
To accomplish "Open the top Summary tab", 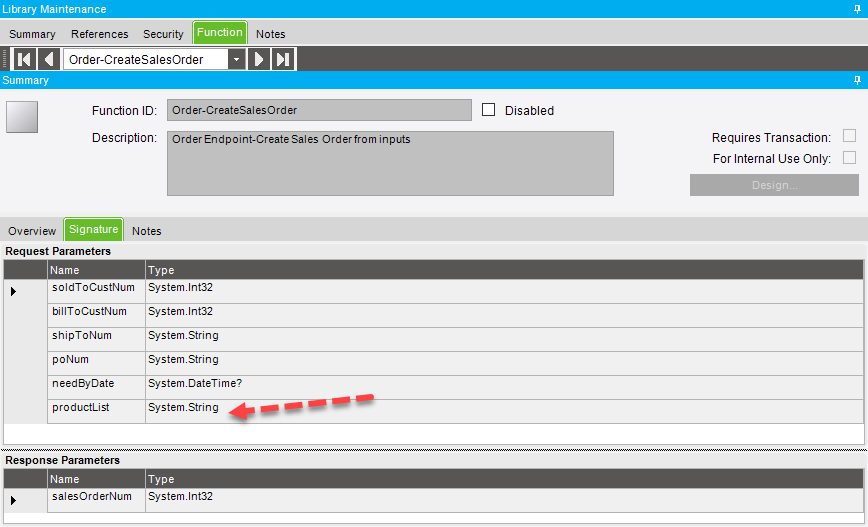I will [32, 34].
